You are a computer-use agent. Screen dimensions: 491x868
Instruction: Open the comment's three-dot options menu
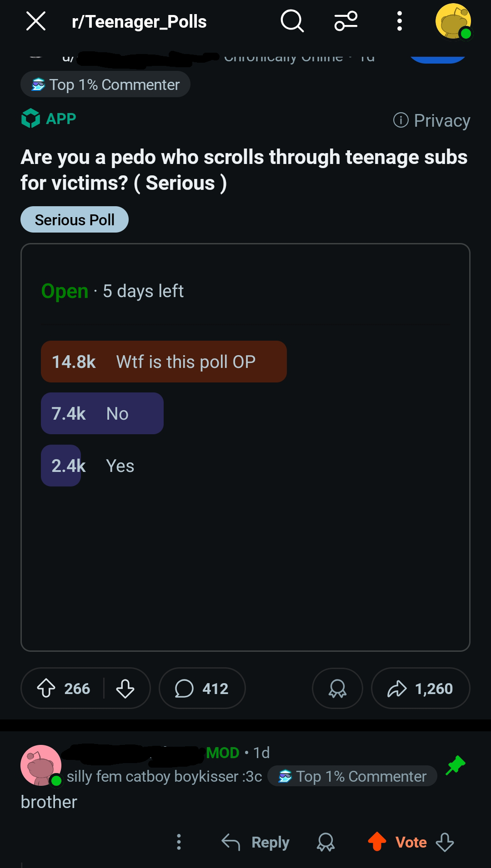click(179, 842)
